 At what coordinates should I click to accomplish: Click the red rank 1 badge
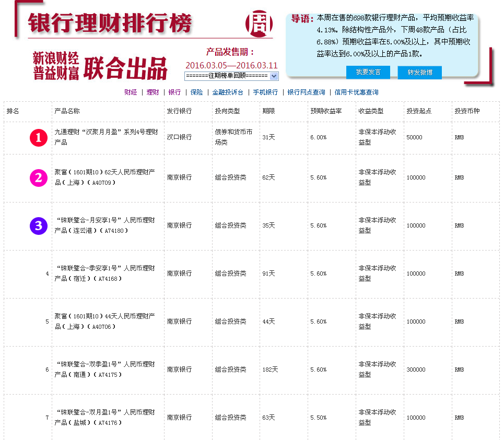(38, 137)
